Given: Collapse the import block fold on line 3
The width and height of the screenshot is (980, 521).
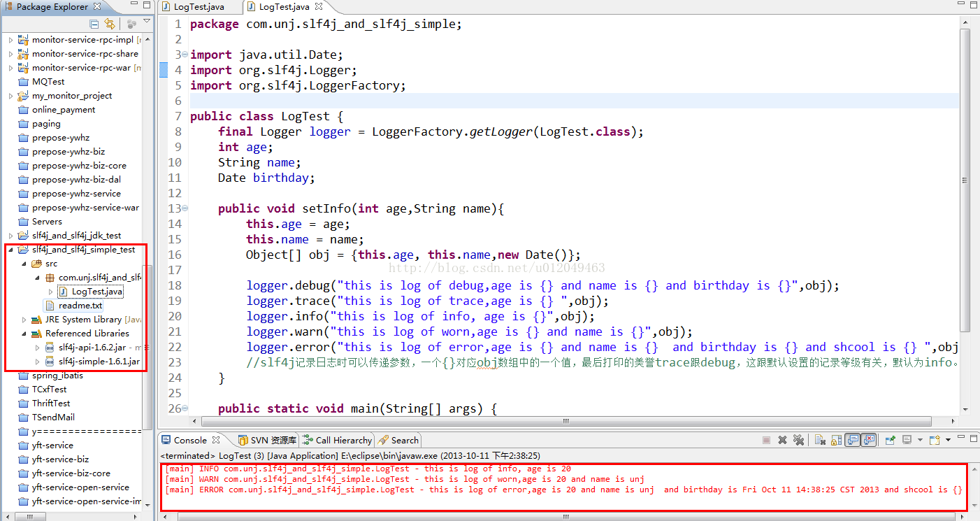Looking at the screenshot, I should (x=185, y=55).
